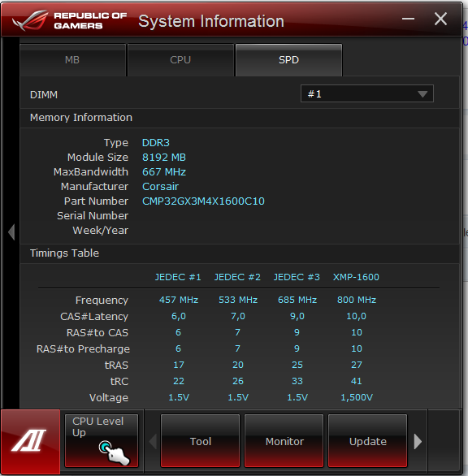This screenshot has width=468, height=476.
Task: Switch to the MB tab
Action: pyautogui.click(x=72, y=60)
